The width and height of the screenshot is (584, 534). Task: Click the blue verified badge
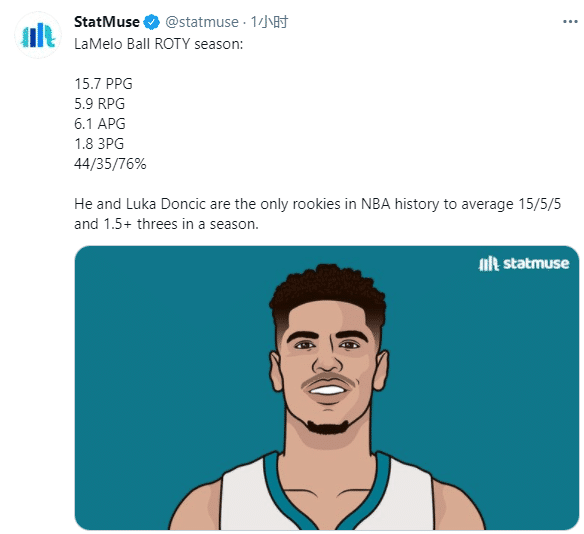[x=152, y=22]
